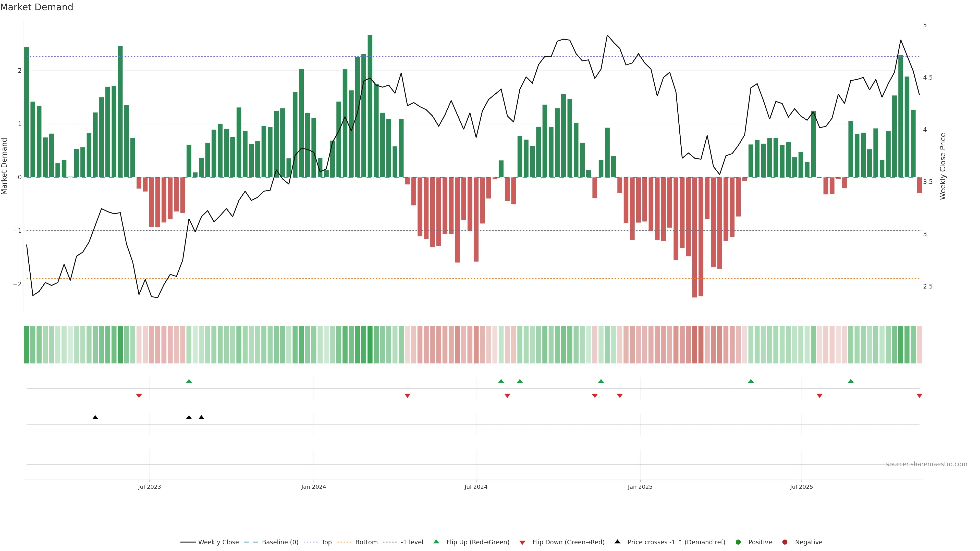Viewport: 980px width, 551px height.
Task: Click the rightmost red flip-down triangle marker
Action: point(919,396)
